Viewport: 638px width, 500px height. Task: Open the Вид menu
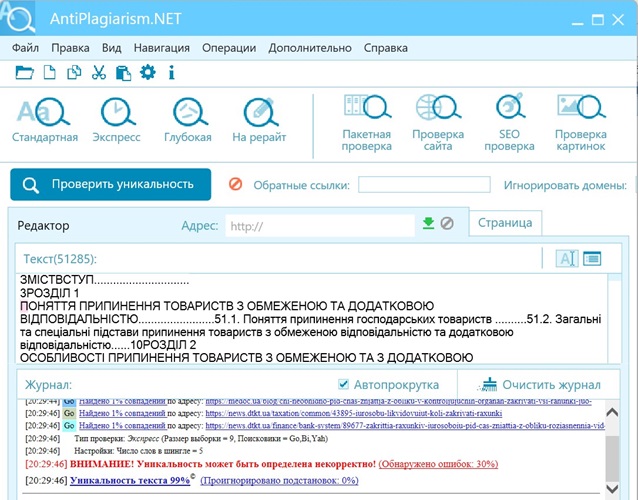click(x=111, y=48)
